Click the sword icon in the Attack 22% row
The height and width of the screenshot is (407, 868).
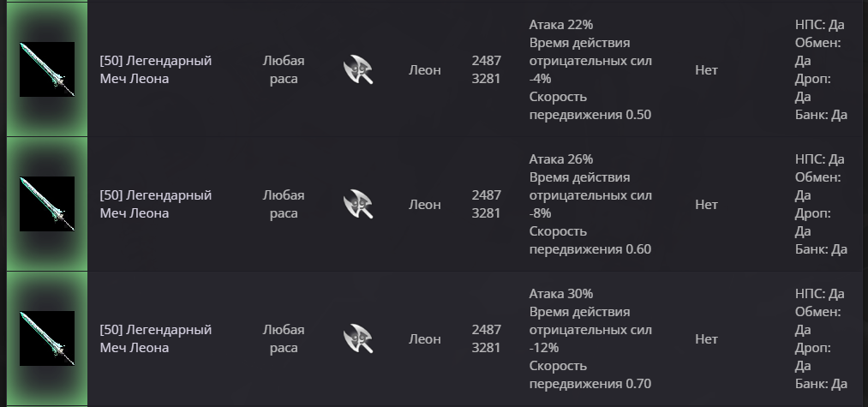pyautogui.click(x=47, y=69)
